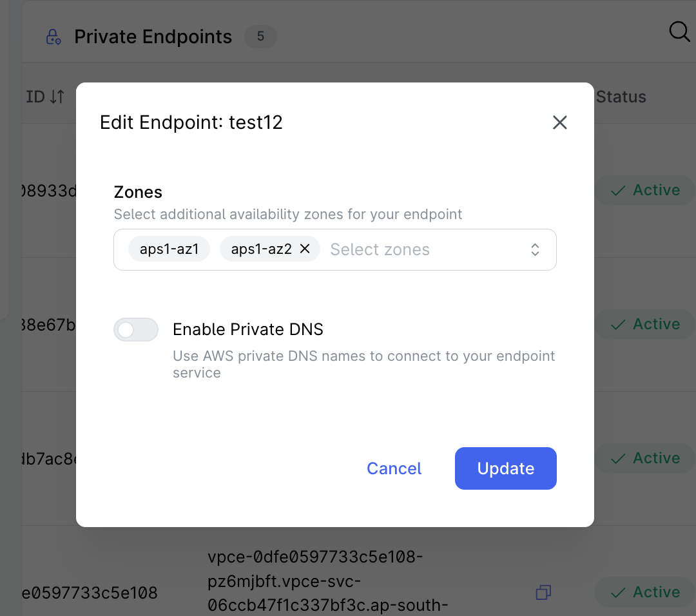Dismiss the Edit Endpoint dialog
The height and width of the screenshot is (616, 696).
559,122
